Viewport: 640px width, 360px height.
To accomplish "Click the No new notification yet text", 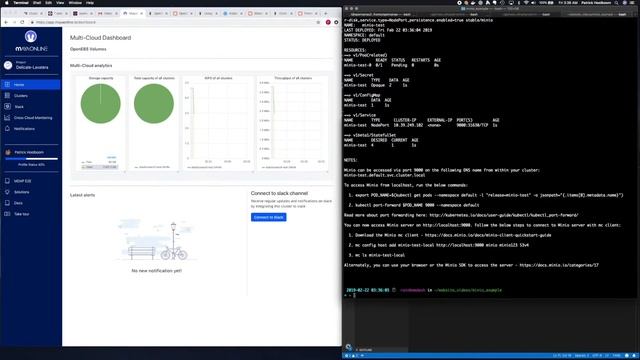I will (157, 271).
